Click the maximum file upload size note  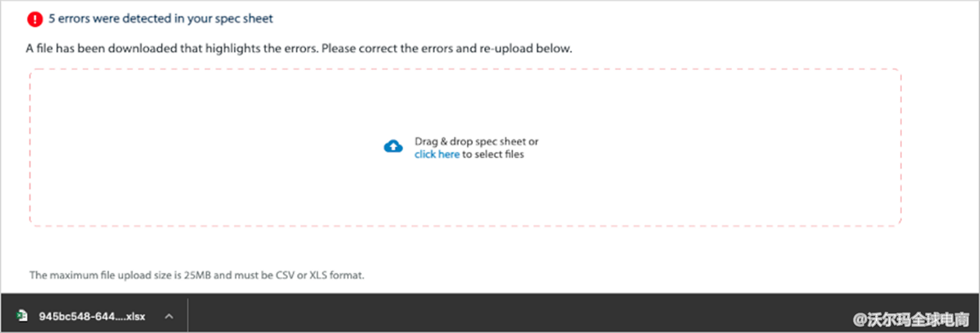point(196,275)
